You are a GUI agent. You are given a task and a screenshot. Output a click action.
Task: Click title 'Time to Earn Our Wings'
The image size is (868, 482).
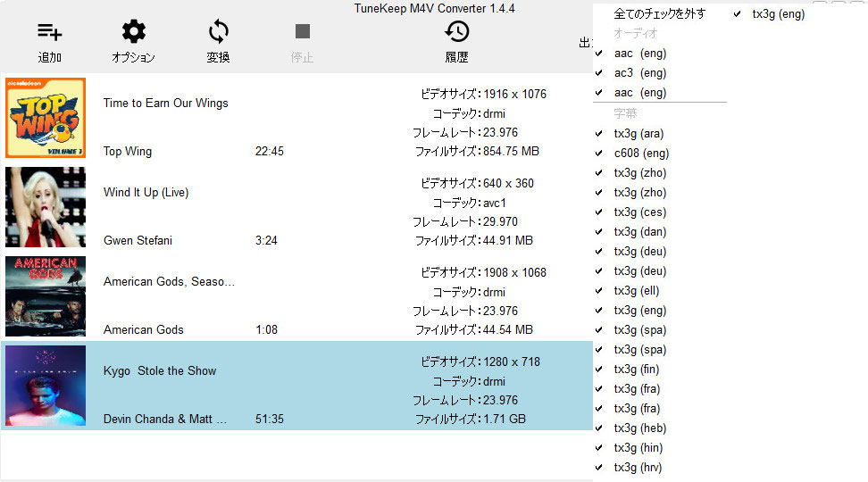(165, 104)
